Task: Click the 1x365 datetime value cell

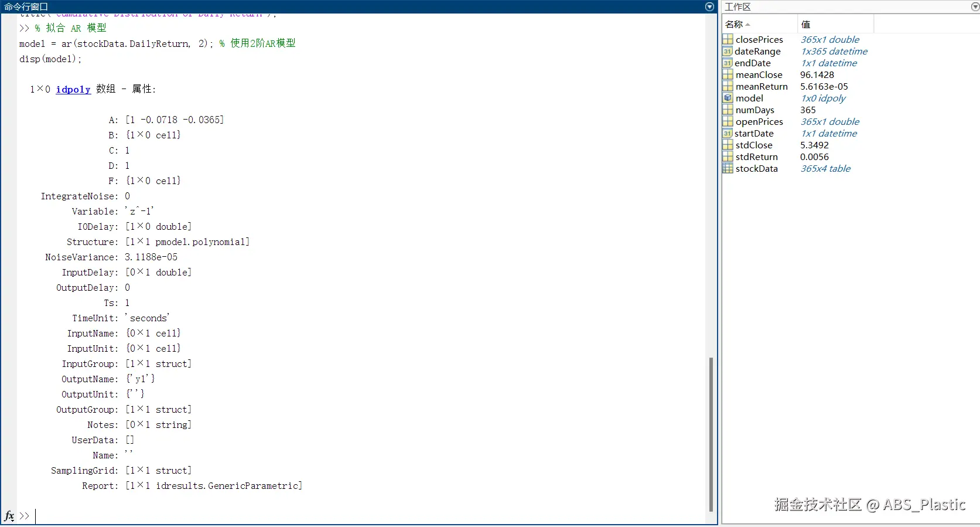Action: tap(834, 51)
